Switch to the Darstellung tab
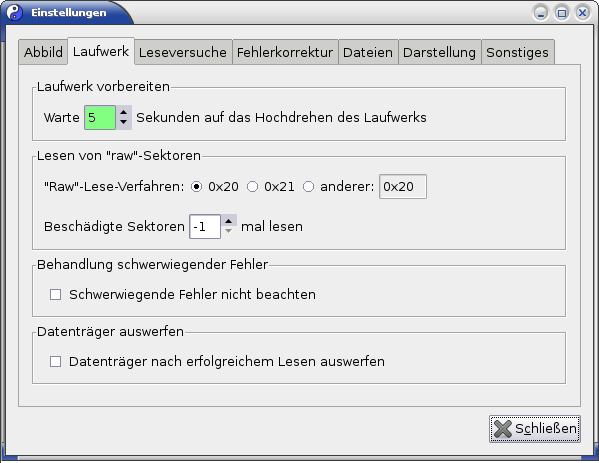 (x=439, y=52)
